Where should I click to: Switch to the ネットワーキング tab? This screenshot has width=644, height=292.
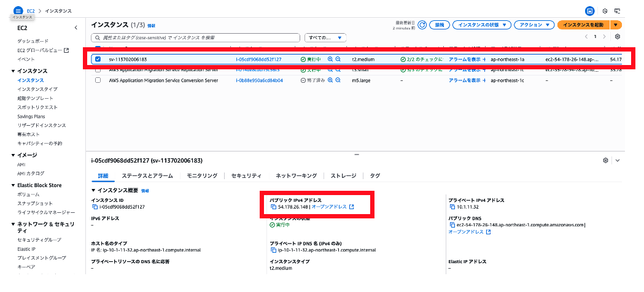click(x=296, y=175)
